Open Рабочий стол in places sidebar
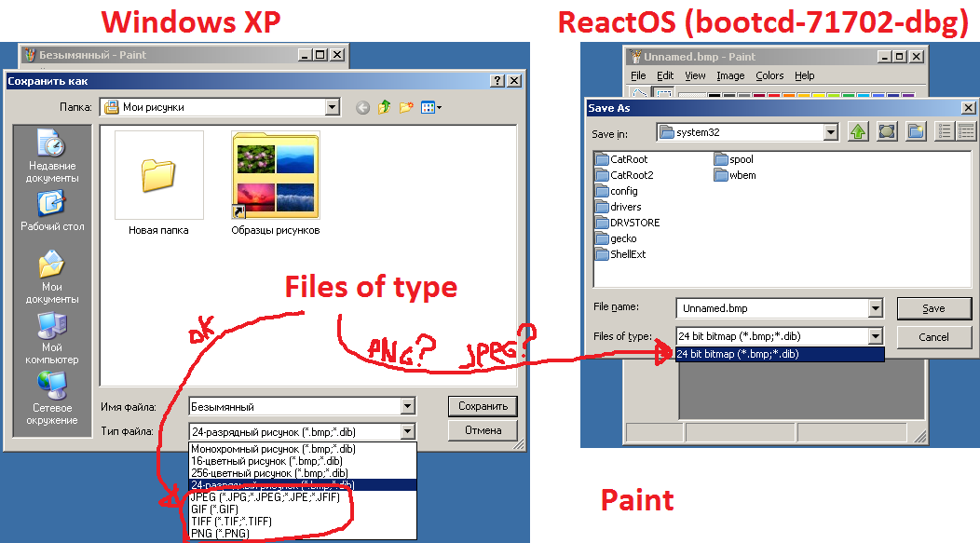 [52, 211]
